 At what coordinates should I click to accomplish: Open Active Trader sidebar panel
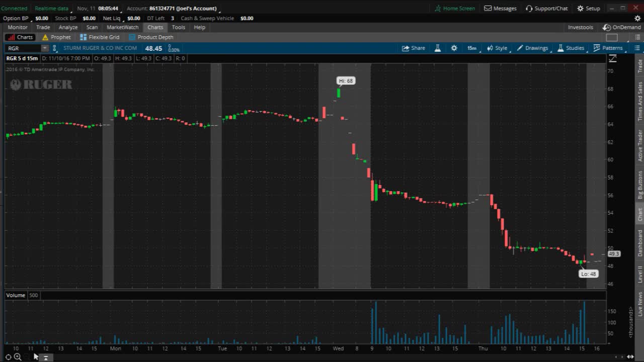point(640,145)
